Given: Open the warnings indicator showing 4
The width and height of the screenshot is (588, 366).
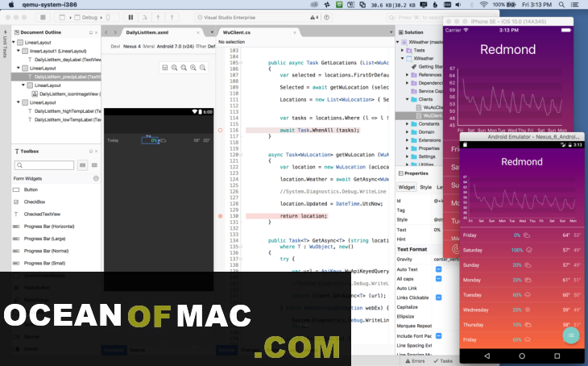Looking at the screenshot, I should pyautogui.click(x=314, y=17).
